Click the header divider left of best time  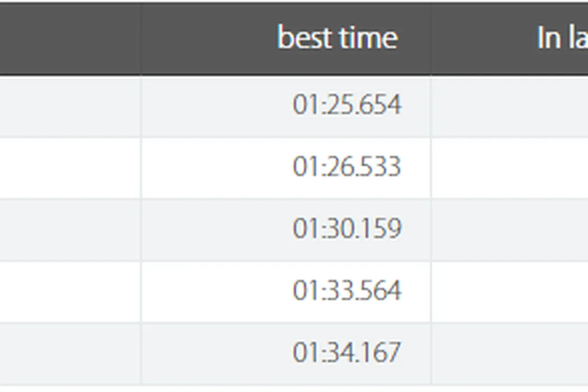click(141, 38)
